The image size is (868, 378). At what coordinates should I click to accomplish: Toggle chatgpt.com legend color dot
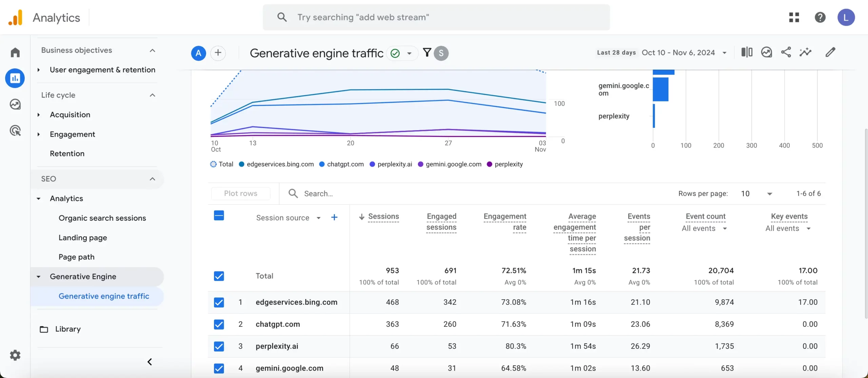coord(322,164)
